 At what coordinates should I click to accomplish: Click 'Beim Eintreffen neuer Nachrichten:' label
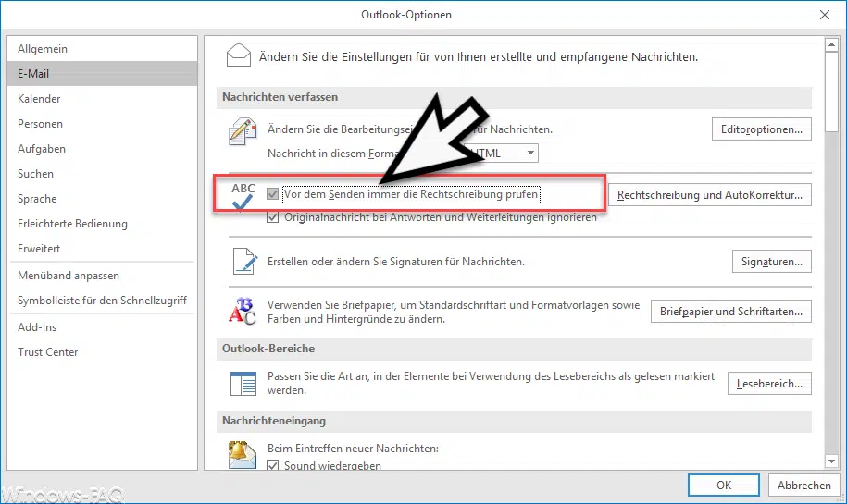coord(353,449)
